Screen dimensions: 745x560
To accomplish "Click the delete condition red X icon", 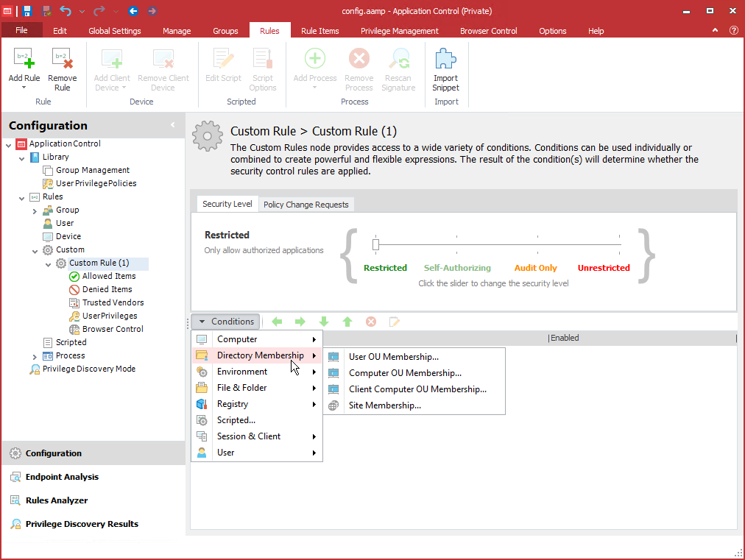I will [371, 322].
